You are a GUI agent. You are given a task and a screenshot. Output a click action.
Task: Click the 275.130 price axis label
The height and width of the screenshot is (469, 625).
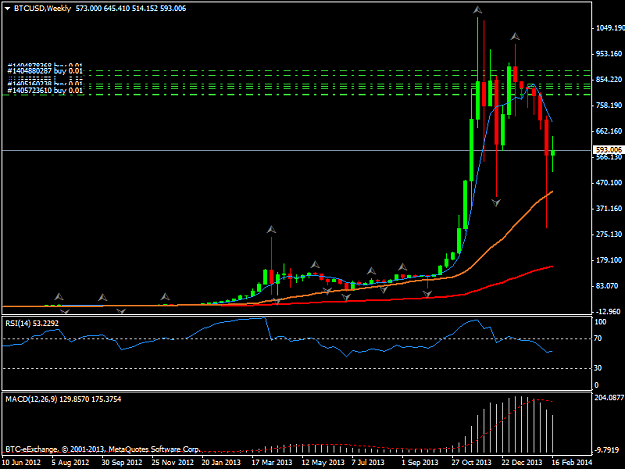pyautogui.click(x=609, y=234)
